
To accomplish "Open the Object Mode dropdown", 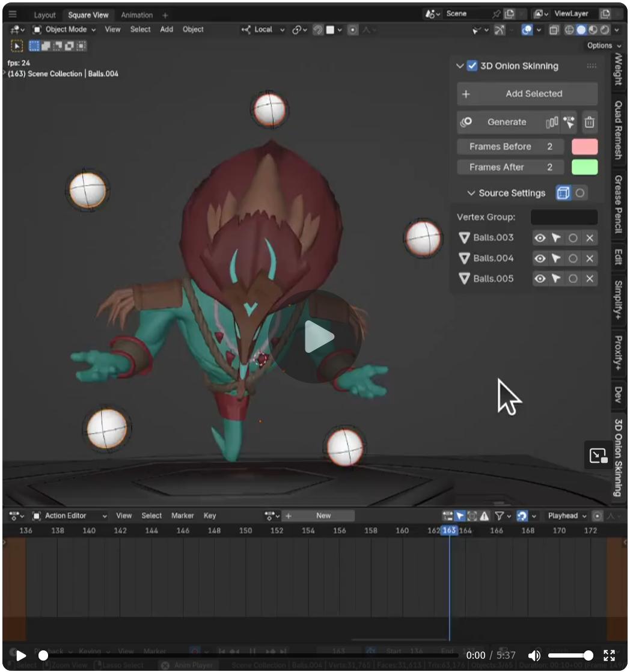I will coord(64,29).
